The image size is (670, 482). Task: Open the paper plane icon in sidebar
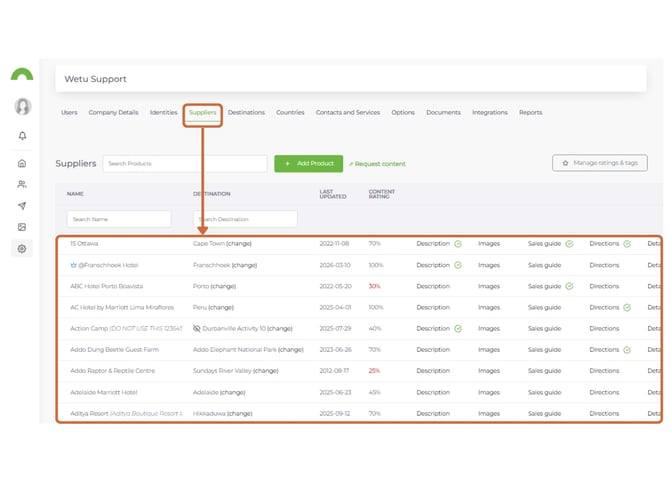22,206
